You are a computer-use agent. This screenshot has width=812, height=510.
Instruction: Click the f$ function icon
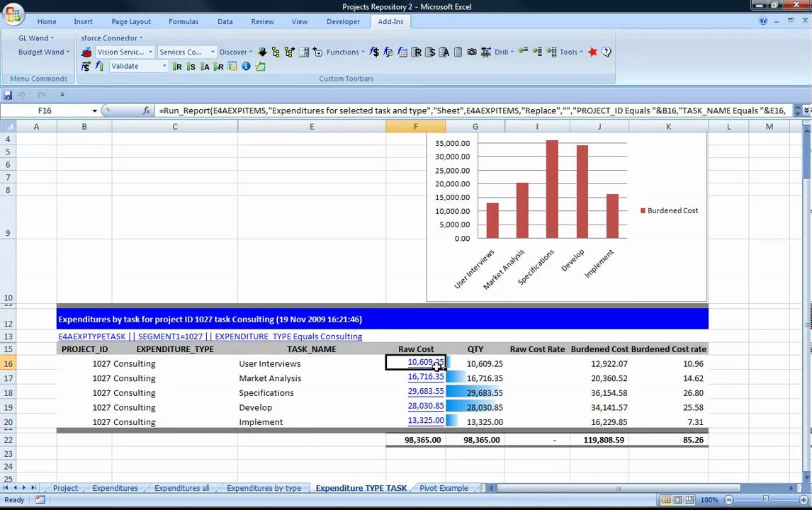(x=374, y=52)
